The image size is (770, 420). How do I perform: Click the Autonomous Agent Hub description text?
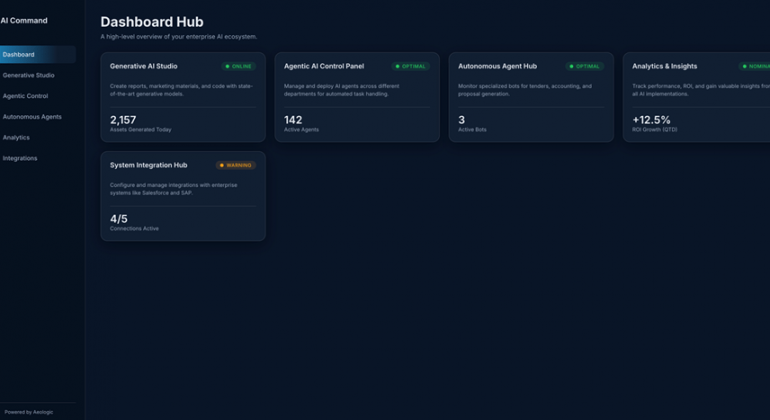click(525, 90)
